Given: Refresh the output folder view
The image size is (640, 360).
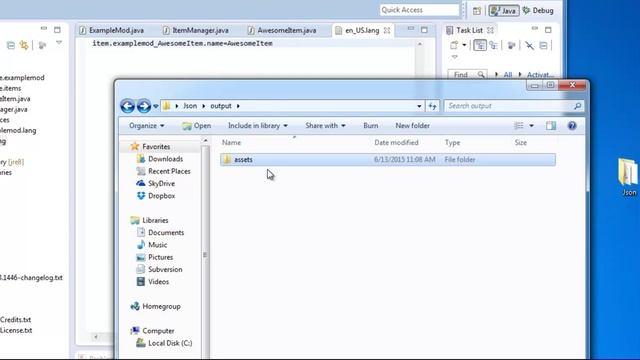Looking at the screenshot, I should tap(432, 106).
